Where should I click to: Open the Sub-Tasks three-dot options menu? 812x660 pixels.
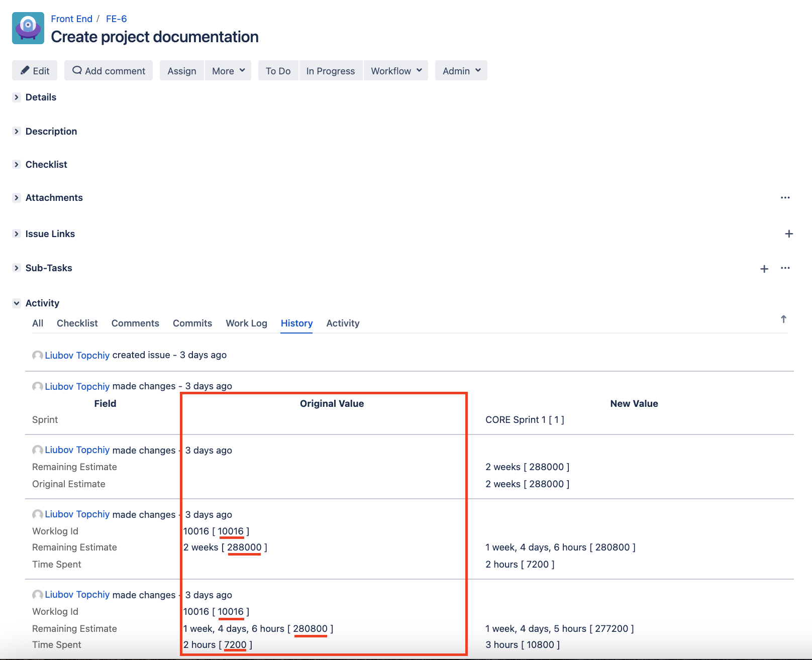pos(785,268)
